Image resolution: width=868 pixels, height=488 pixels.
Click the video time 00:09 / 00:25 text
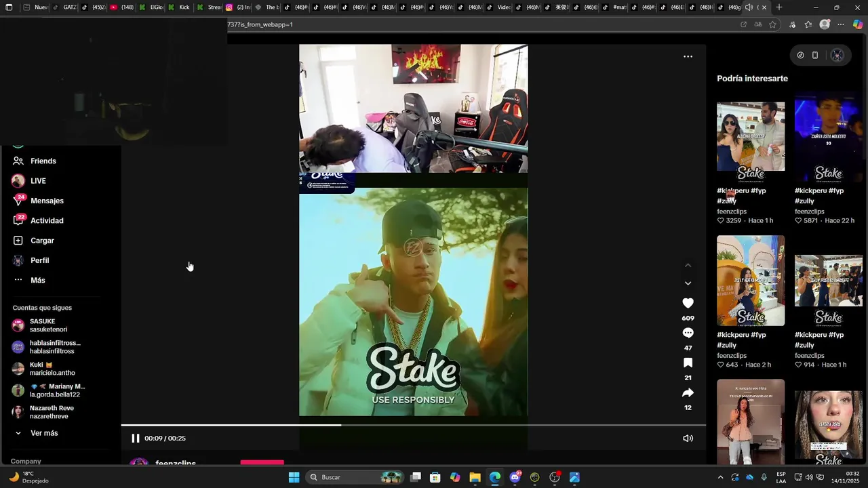click(165, 439)
